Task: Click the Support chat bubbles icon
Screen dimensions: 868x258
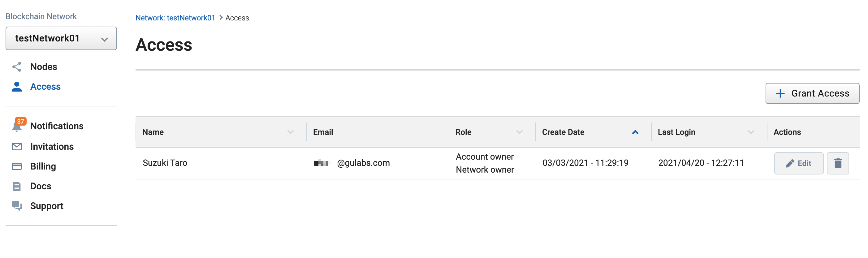Action: [x=16, y=206]
